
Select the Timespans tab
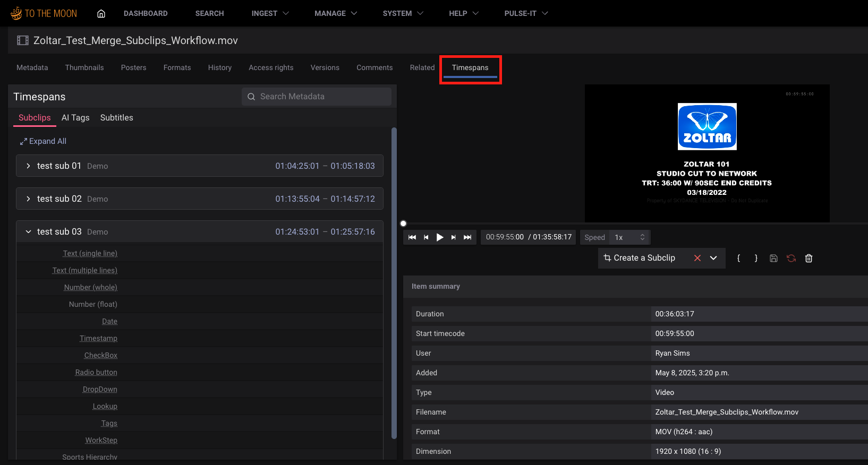pyautogui.click(x=470, y=67)
